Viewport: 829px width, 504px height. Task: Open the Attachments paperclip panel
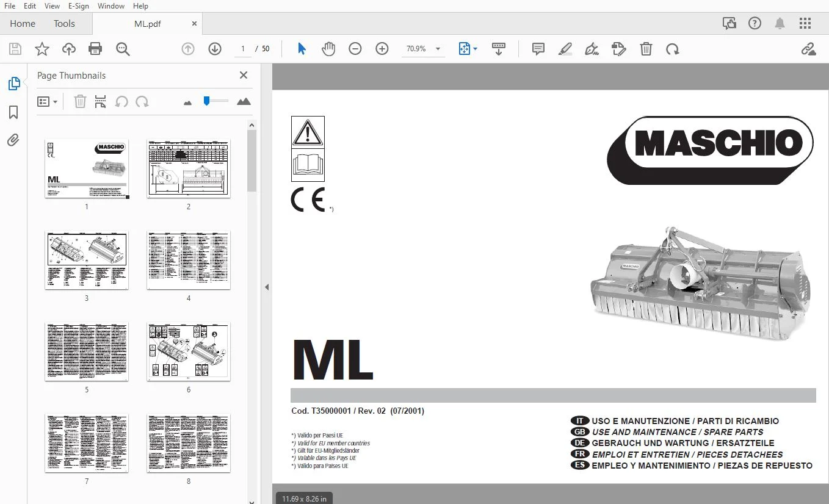[13, 140]
